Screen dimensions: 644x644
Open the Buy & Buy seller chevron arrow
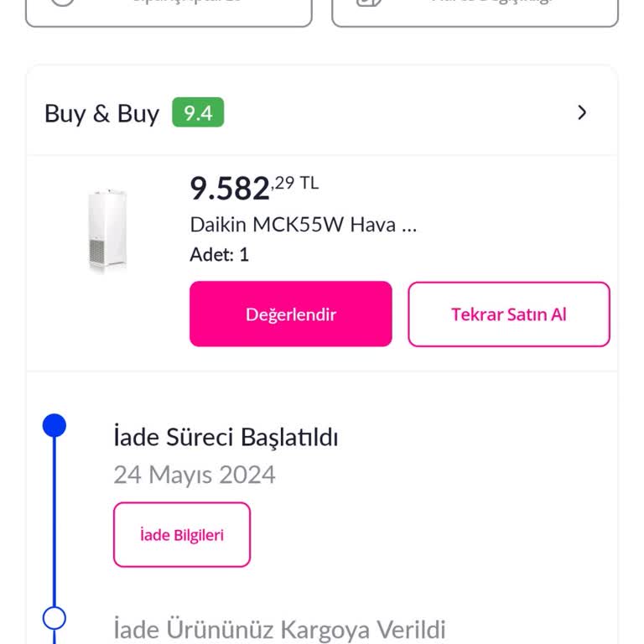pyautogui.click(x=582, y=112)
